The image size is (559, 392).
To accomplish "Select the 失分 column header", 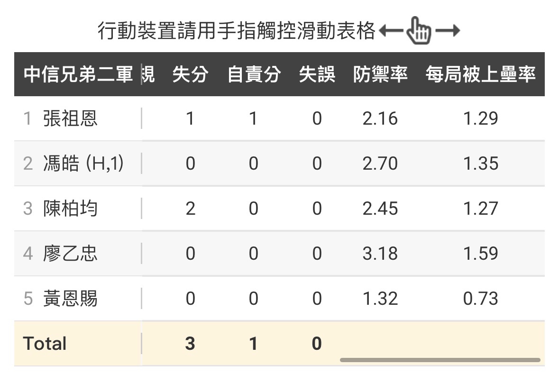I will tap(190, 74).
